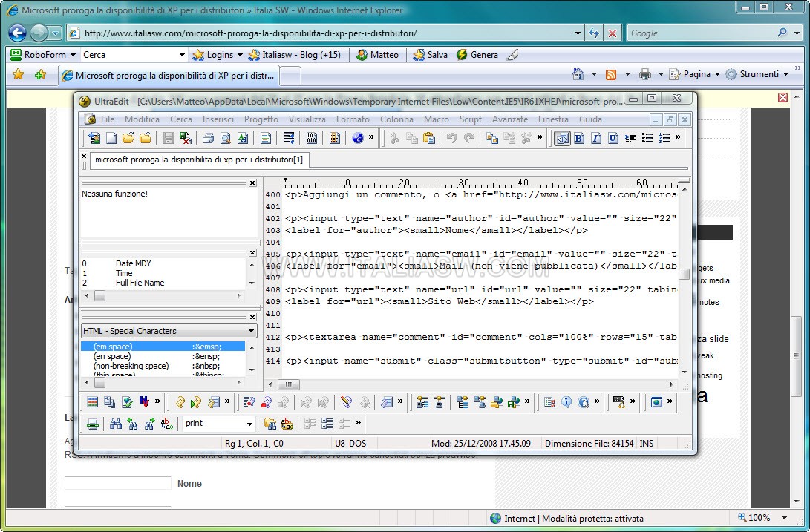The image size is (810, 532).
Task: Click the horizontal scrollbar thumb in code editor
Action: click(x=288, y=384)
